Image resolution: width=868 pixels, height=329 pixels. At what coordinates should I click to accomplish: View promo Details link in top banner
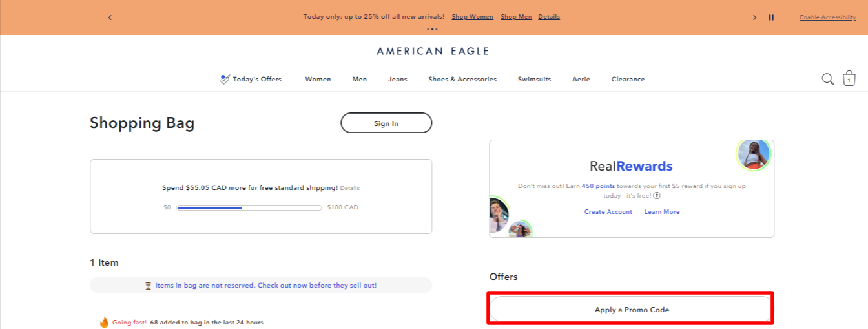(x=549, y=17)
